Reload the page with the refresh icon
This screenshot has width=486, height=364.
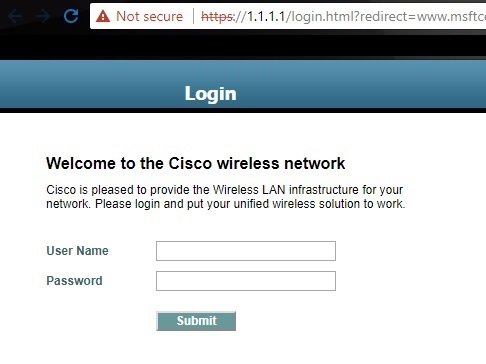71,16
